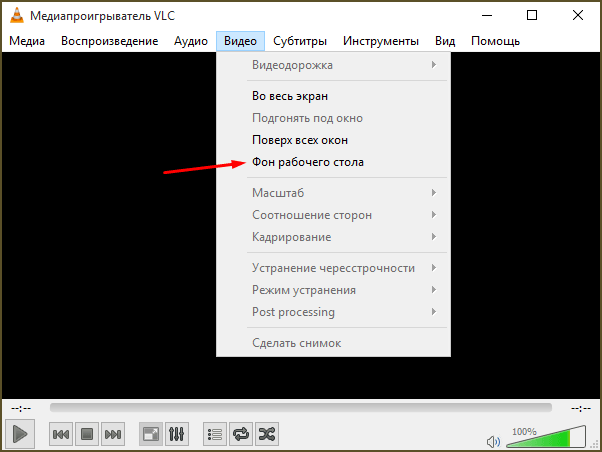Screen dimensions: 602x452
Task: Skip to the previous track
Action: [x=61, y=434]
